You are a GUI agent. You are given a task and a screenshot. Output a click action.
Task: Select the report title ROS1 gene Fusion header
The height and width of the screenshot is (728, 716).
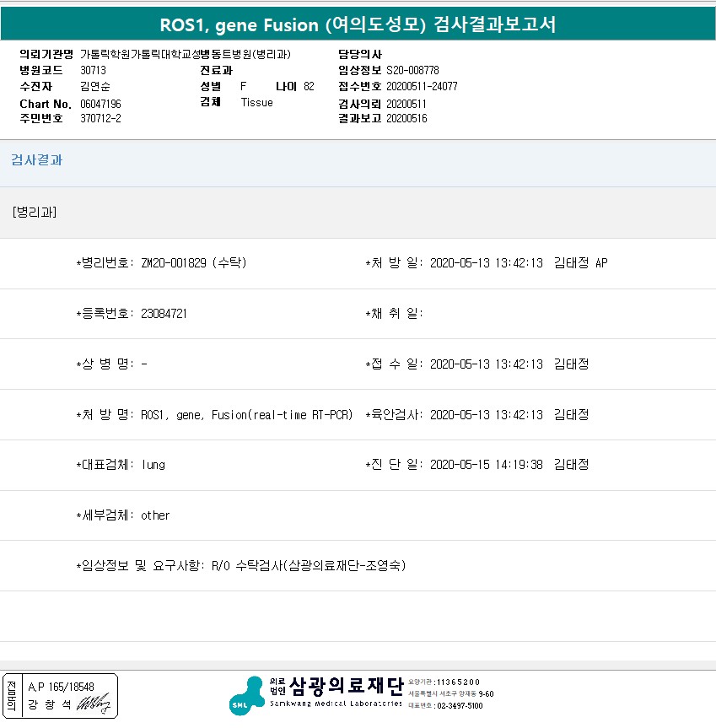click(x=358, y=24)
